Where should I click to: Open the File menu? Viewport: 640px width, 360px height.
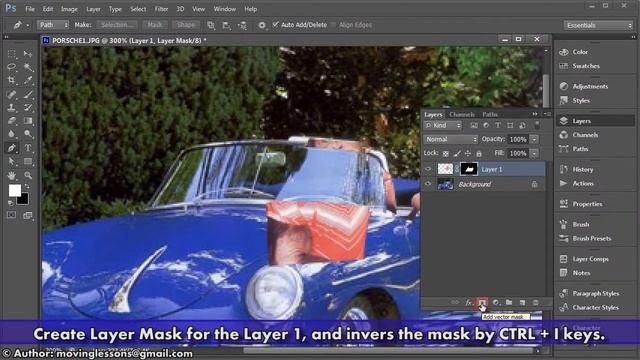click(30, 9)
